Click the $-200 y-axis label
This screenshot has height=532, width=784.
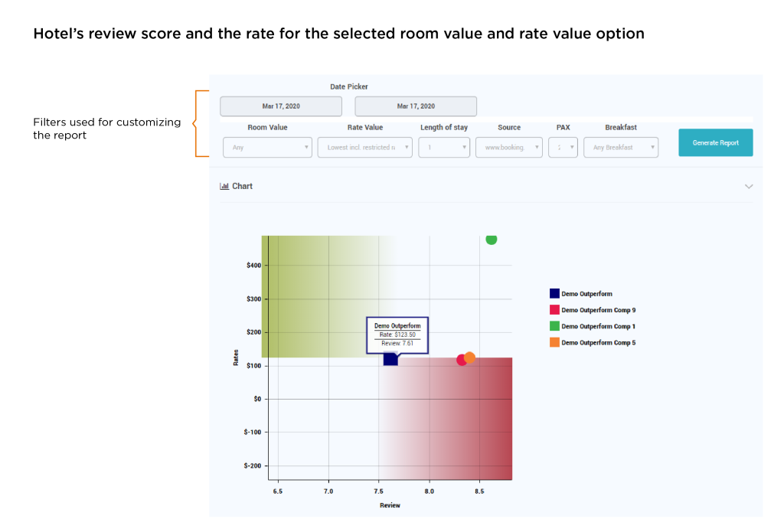pos(253,465)
